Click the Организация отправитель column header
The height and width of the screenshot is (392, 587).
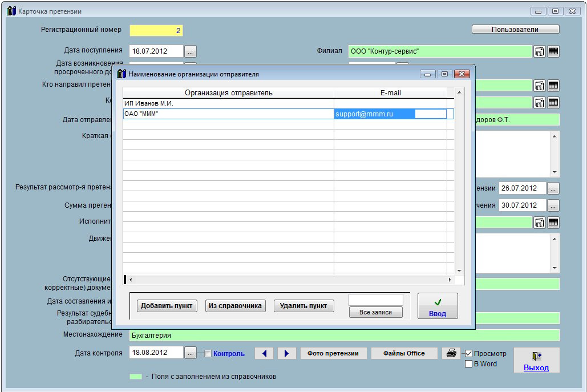click(228, 92)
